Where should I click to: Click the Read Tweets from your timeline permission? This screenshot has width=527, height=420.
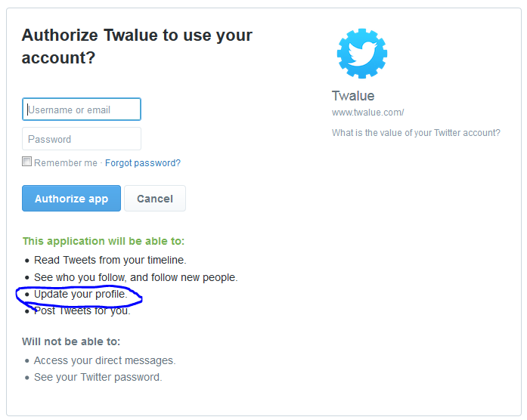(x=110, y=260)
